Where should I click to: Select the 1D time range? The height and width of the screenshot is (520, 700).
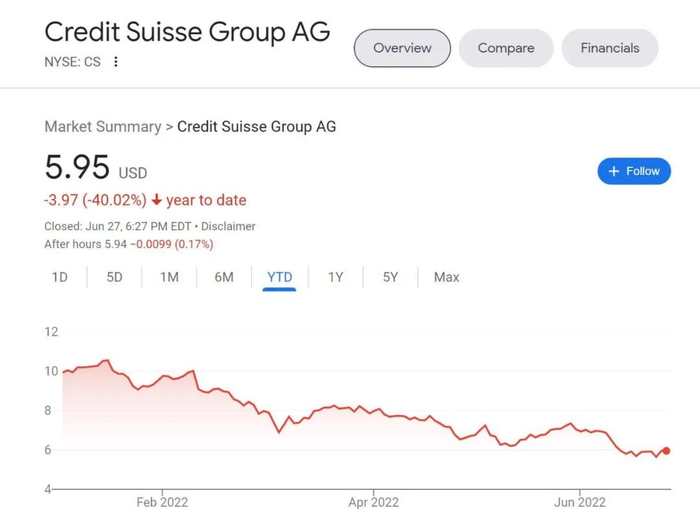point(60,277)
